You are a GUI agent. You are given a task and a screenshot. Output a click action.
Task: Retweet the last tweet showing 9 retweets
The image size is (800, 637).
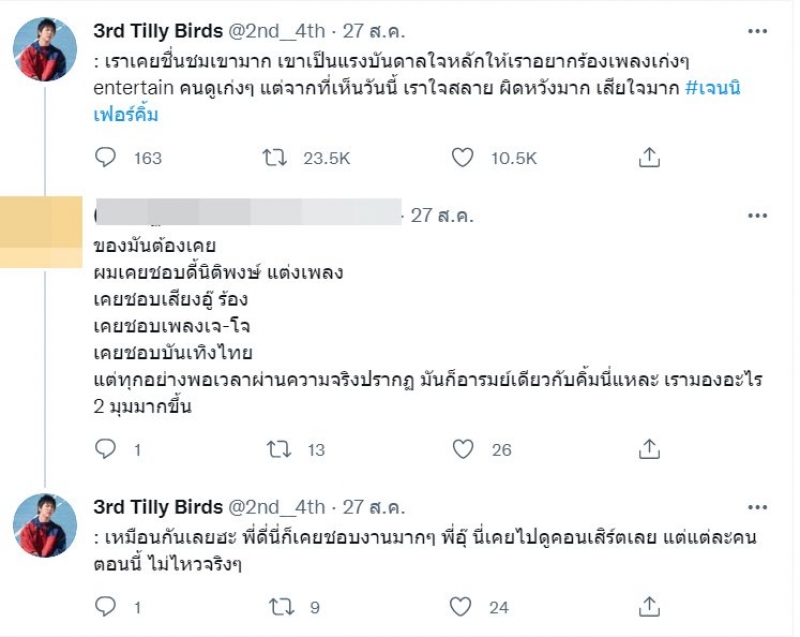(x=281, y=607)
